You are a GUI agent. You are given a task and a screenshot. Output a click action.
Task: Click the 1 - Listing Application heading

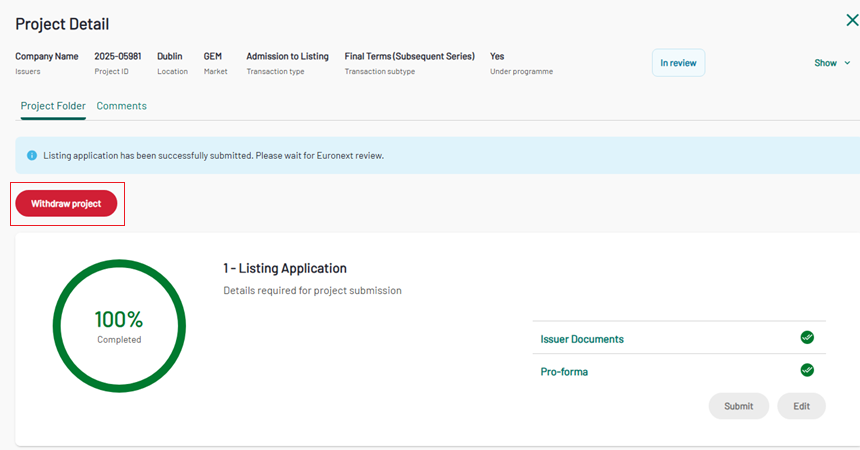285,268
